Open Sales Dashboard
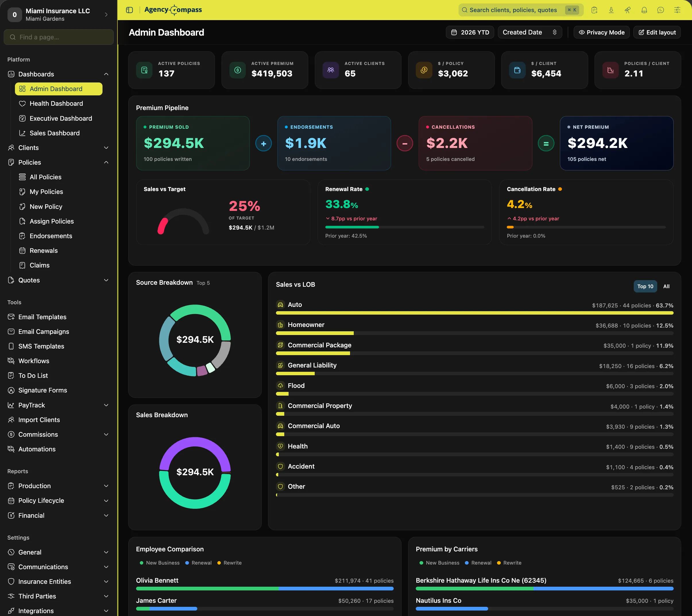The height and width of the screenshot is (616, 692). click(59, 133)
